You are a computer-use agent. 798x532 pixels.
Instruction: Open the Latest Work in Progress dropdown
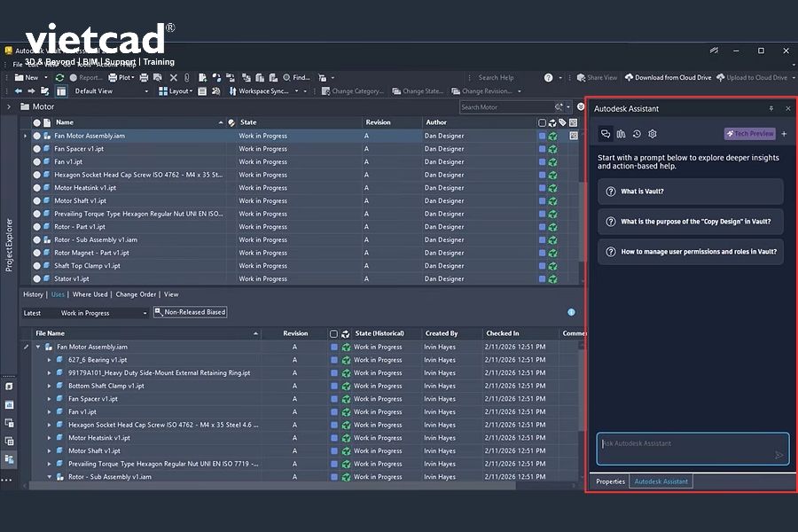(84, 313)
